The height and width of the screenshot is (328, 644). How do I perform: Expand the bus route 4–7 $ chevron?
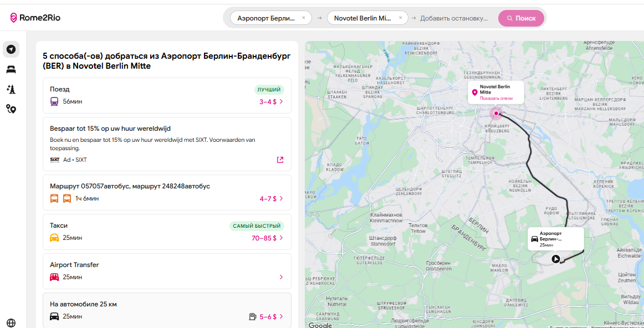(281, 199)
